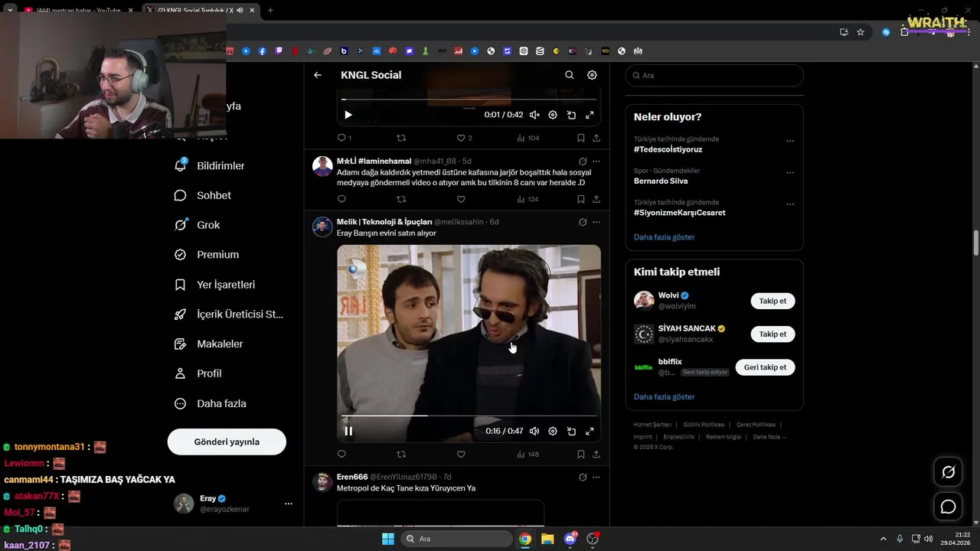Open the #Tedescoİstiyoruz trend
The image size is (980, 551).
click(x=668, y=150)
